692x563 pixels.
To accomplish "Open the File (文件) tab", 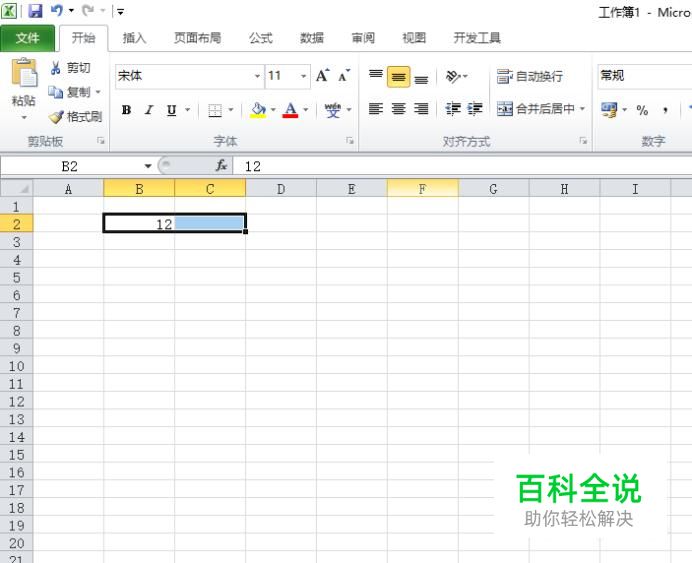I will pos(27,38).
